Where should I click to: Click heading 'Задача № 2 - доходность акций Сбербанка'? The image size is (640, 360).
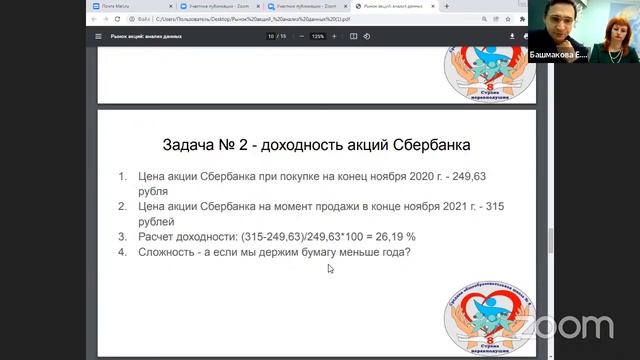click(x=316, y=145)
